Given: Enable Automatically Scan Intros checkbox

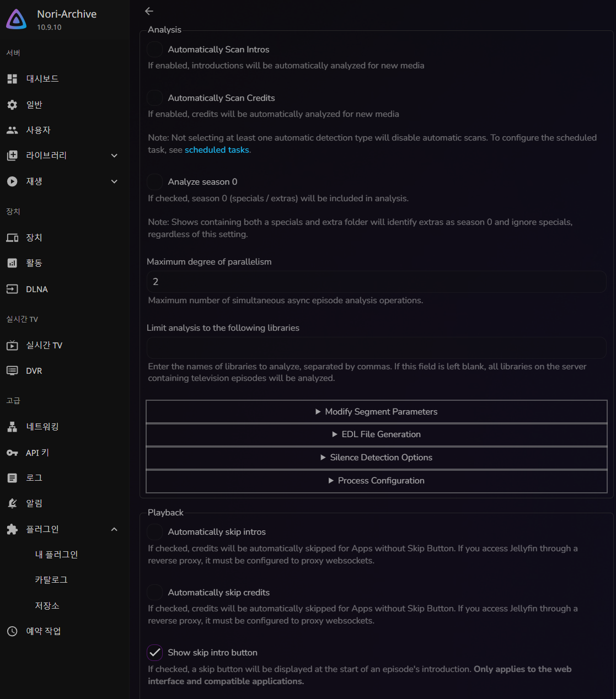Looking at the screenshot, I should [155, 50].
